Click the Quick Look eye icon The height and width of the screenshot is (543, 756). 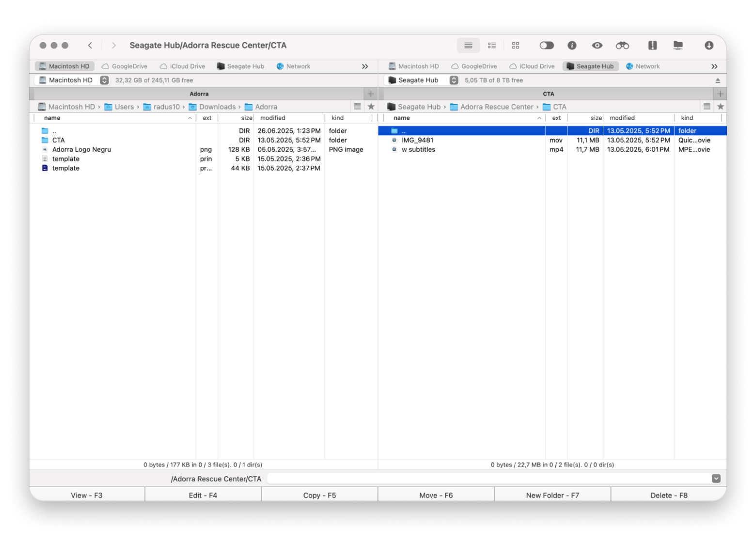597,46
